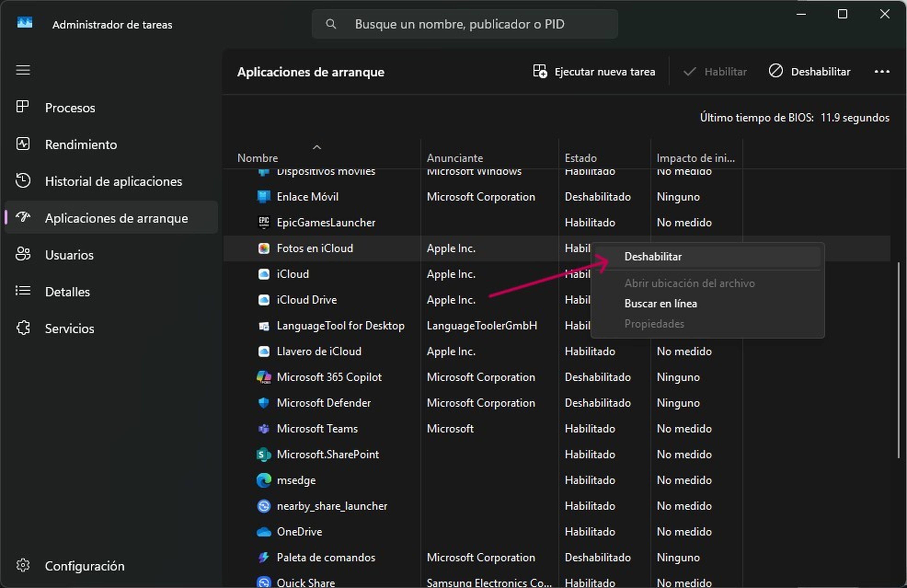
Task: Click the Detalles list icon
Action: point(23,291)
